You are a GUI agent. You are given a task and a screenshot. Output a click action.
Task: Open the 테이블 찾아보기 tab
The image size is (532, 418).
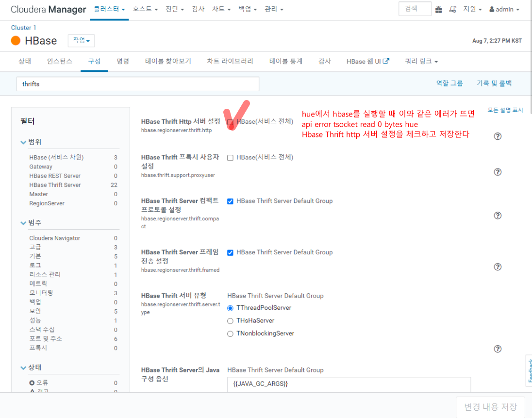(x=168, y=61)
